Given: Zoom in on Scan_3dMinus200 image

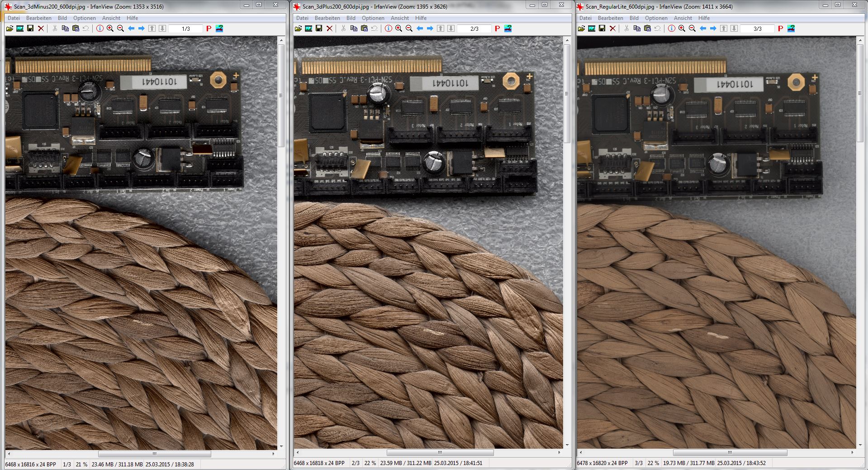Looking at the screenshot, I should (x=110, y=29).
